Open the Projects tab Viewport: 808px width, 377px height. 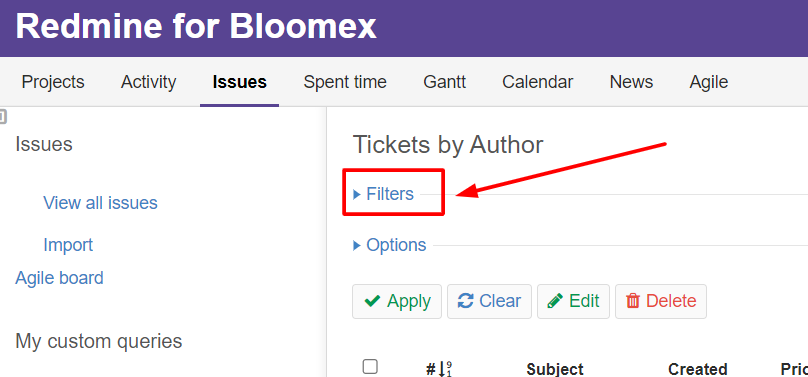(53, 82)
